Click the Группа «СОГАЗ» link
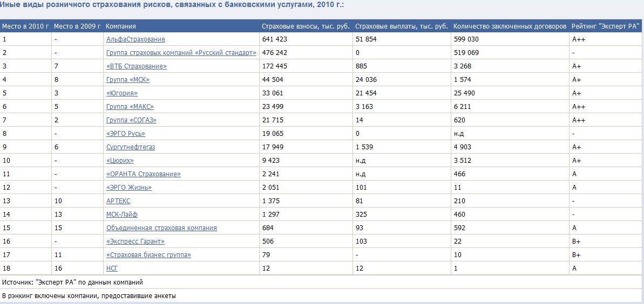644x304 pixels. [131, 120]
